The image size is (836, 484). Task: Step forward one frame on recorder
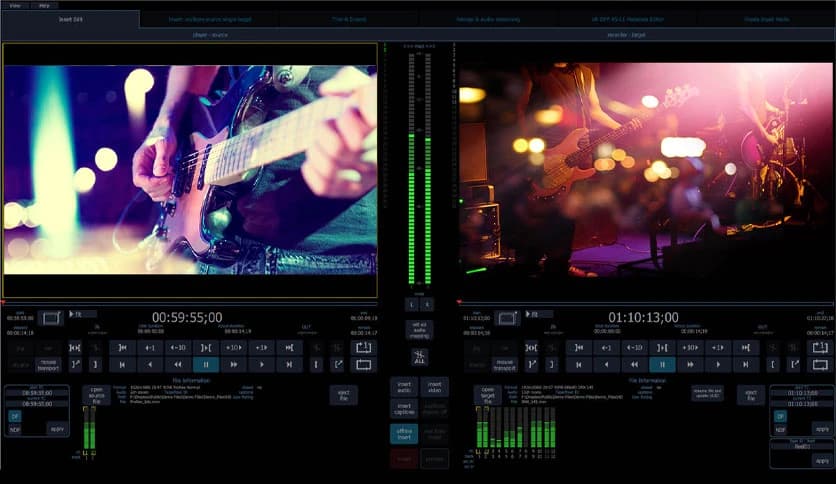tap(718, 348)
